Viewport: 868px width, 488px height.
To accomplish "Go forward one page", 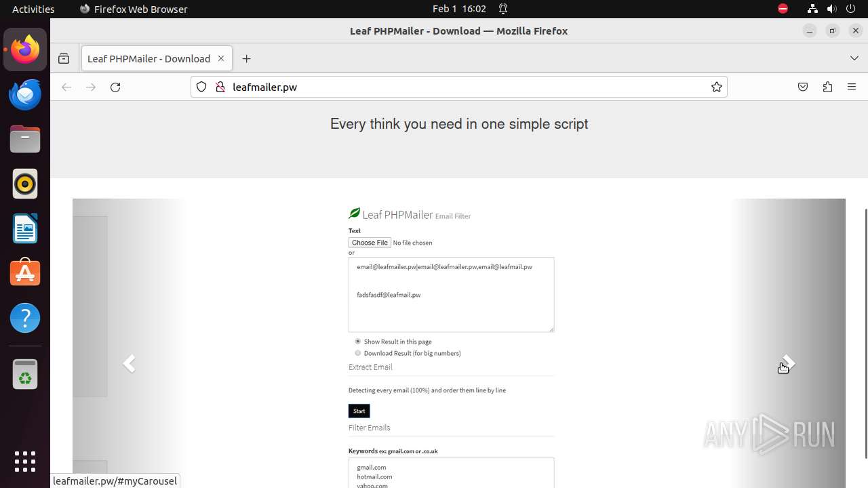I will [91, 87].
